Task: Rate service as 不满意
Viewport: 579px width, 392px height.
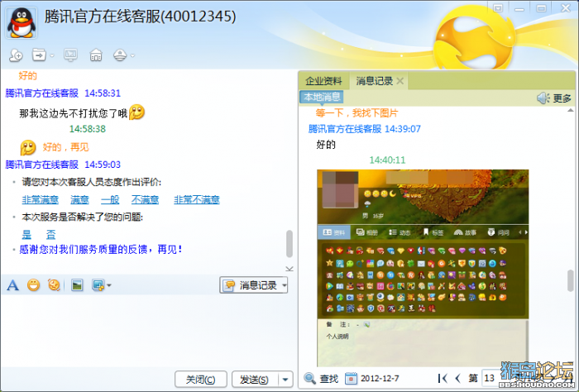Action: pos(145,199)
